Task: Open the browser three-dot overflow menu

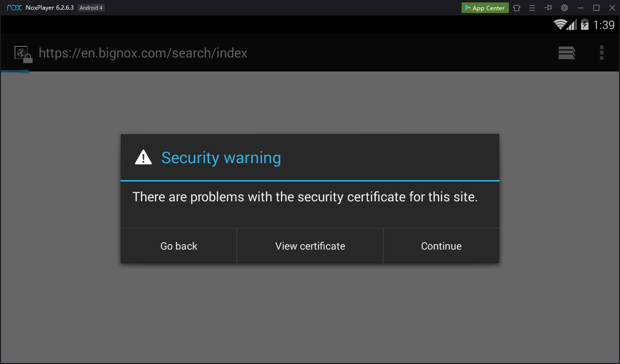Action: pos(602,53)
